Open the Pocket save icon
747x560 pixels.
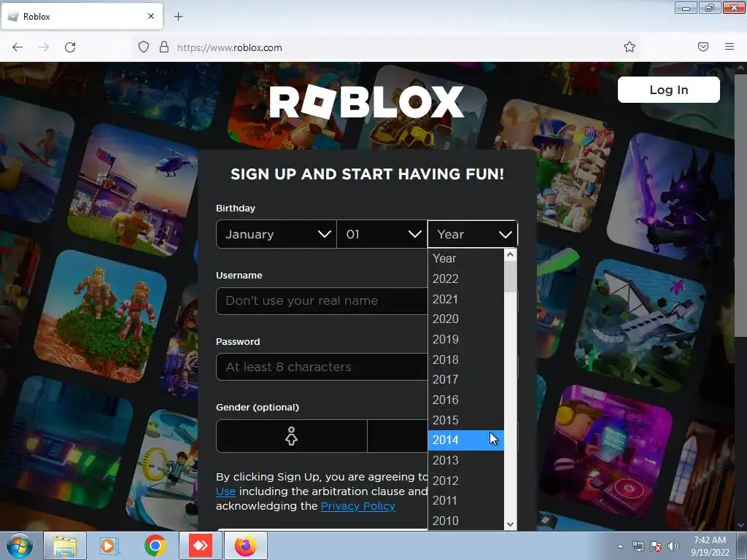(x=703, y=47)
